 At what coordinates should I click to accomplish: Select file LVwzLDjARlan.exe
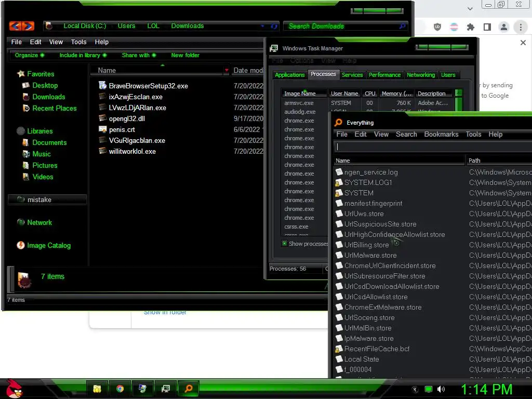click(137, 108)
